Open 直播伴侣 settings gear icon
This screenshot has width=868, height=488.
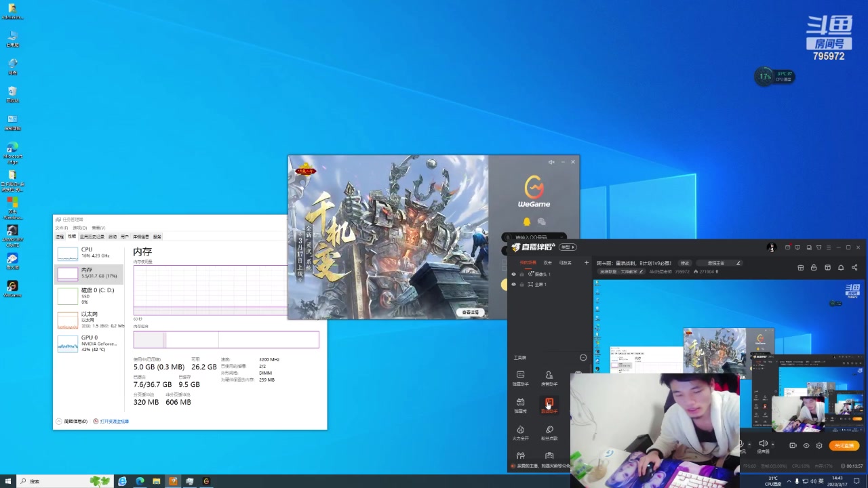click(819, 445)
